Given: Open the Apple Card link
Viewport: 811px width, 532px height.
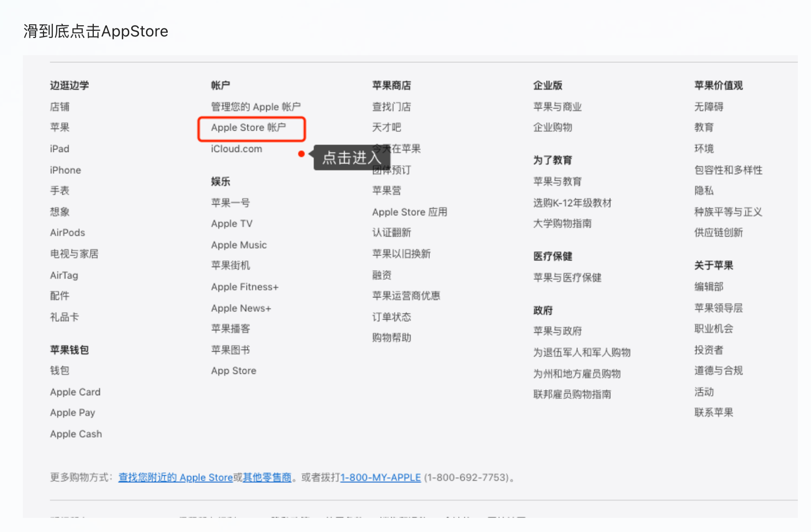Looking at the screenshot, I should [76, 392].
